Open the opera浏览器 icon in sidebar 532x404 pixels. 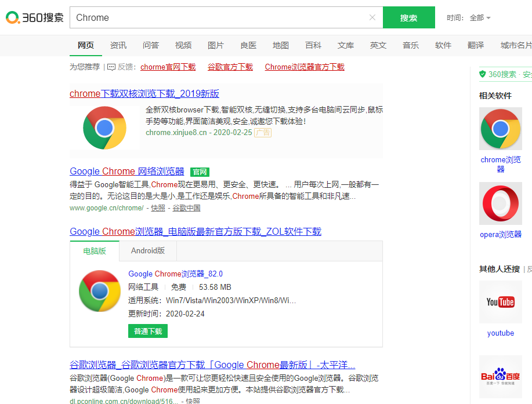coord(501,203)
